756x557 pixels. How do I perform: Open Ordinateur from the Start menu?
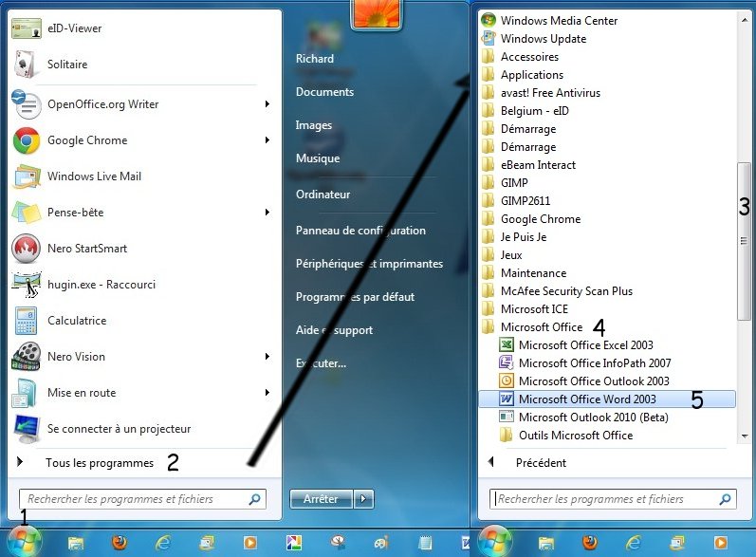point(323,195)
